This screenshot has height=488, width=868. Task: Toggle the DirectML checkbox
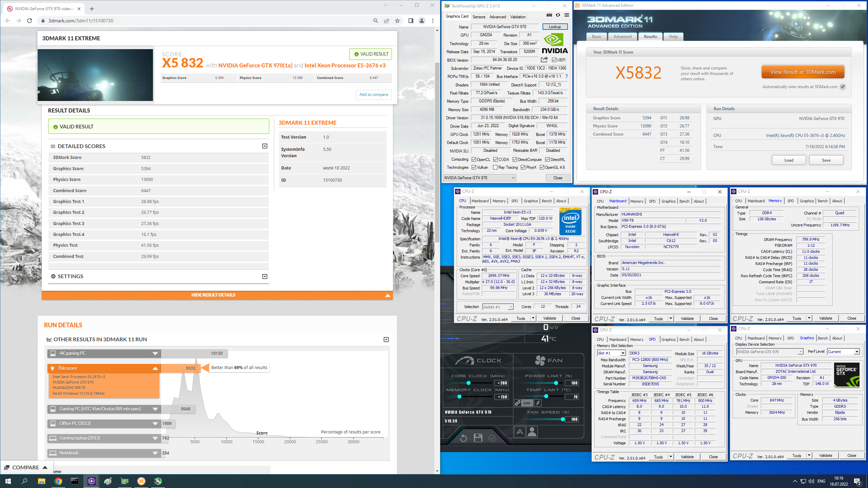(x=548, y=160)
